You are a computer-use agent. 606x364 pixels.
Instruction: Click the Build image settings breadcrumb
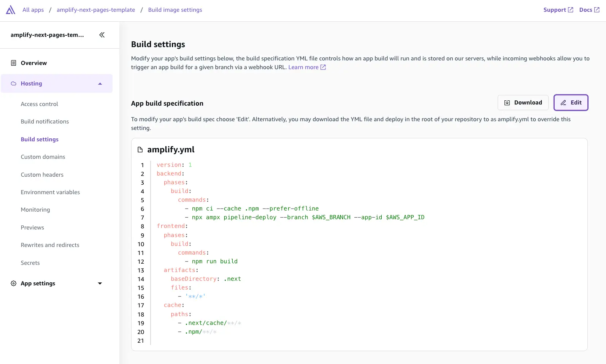tap(175, 10)
